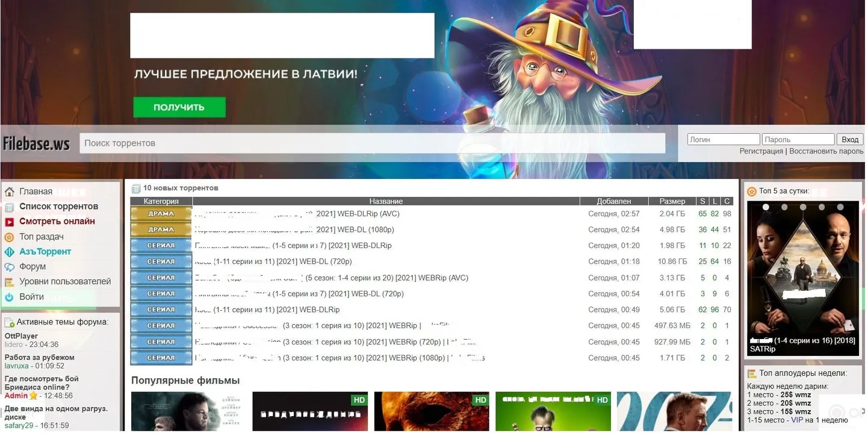868x433 pixels.
Task: Click the orange icon beside Топ раздач
Action: click(9, 237)
